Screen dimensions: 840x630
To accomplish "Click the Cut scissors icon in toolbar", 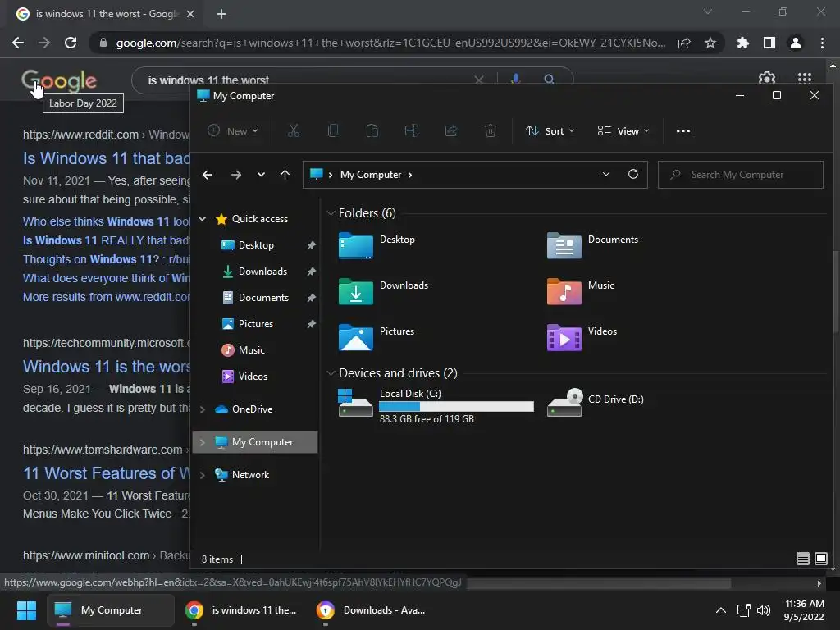I will pyautogui.click(x=293, y=130).
